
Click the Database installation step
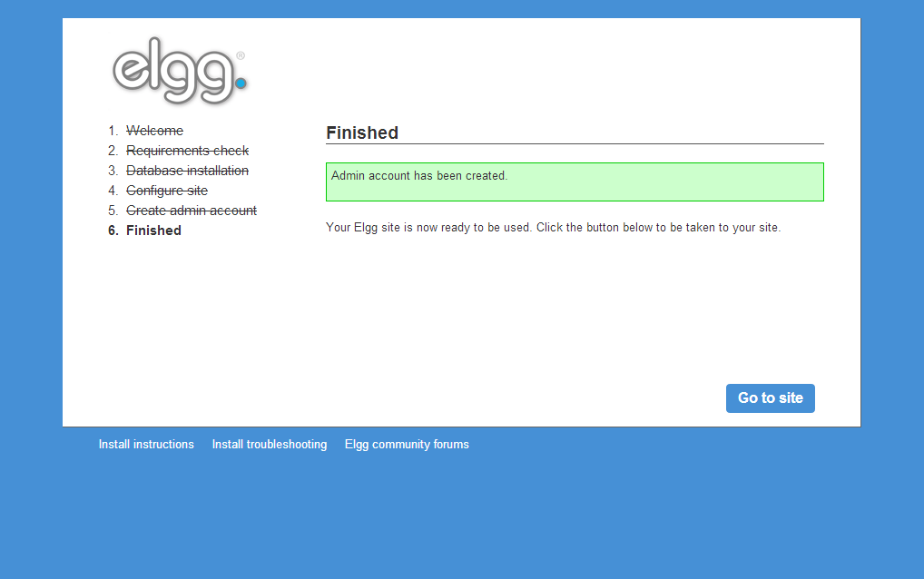tap(187, 171)
